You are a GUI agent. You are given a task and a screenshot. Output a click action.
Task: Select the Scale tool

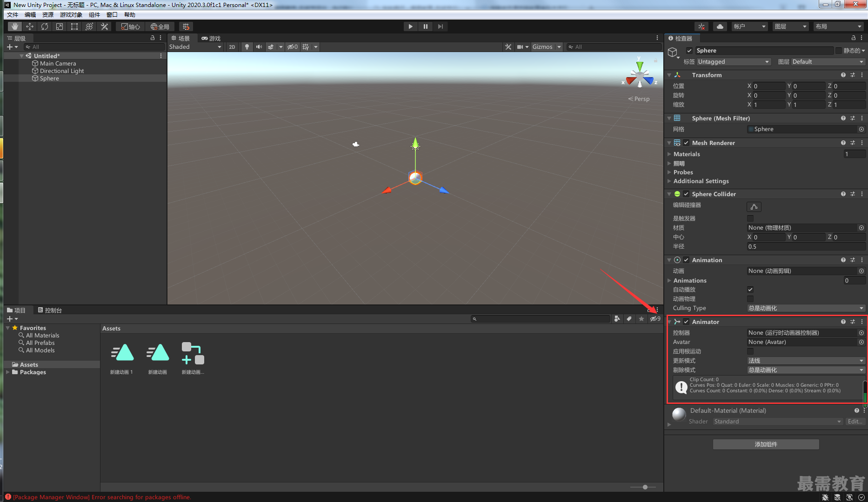[x=60, y=26]
